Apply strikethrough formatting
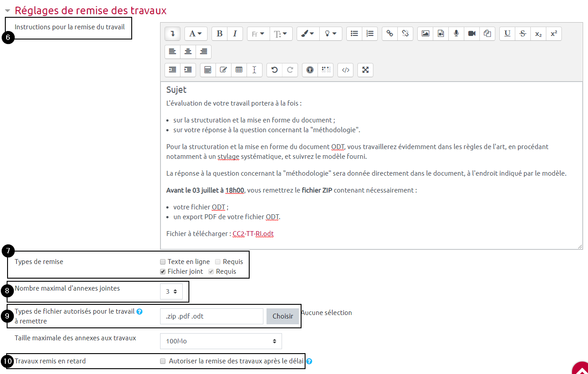 (x=523, y=34)
